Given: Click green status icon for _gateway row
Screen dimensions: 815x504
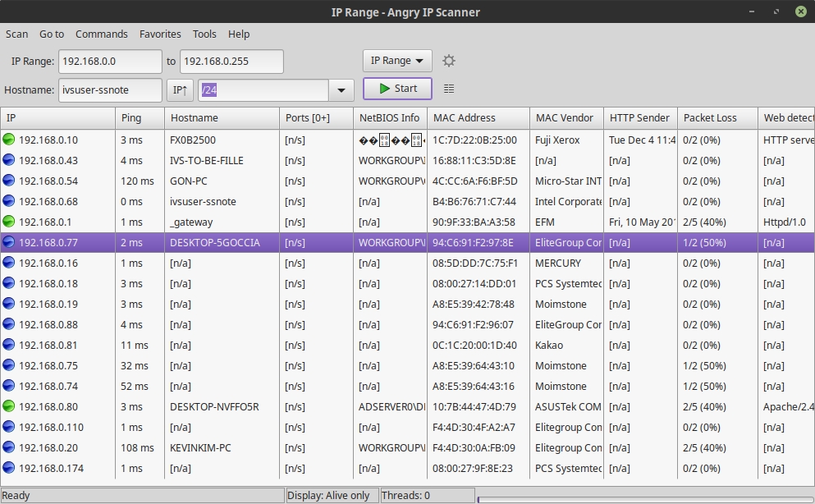Looking at the screenshot, I should tap(9, 222).
